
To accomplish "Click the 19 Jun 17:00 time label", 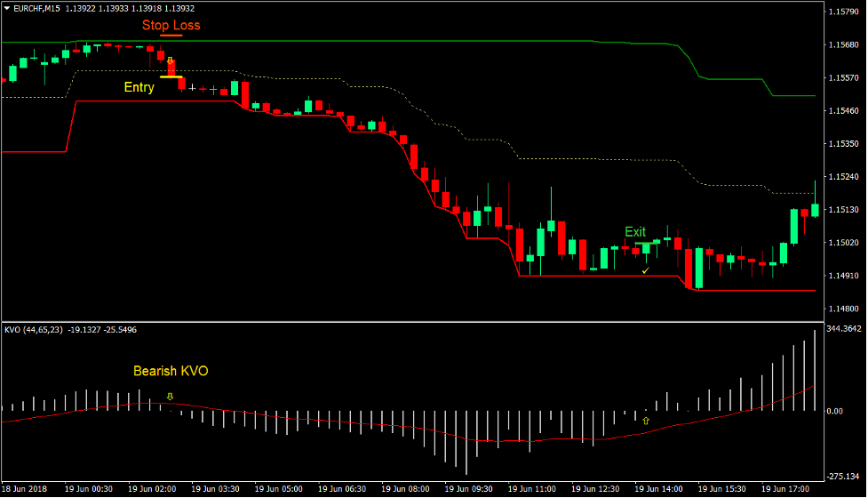I will pyautogui.click(x=785, y=489).
